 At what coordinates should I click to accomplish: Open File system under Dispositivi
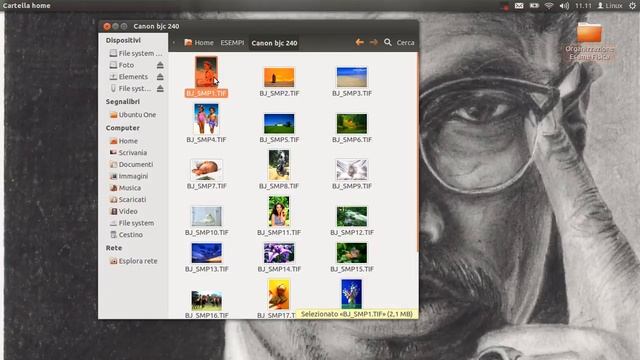(x=136, y=53)
